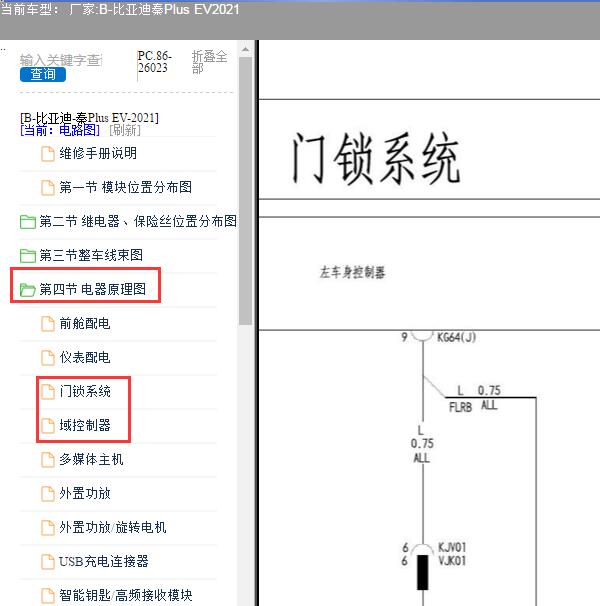Open 第一节 模块位置分布图

tap(126, 187)
